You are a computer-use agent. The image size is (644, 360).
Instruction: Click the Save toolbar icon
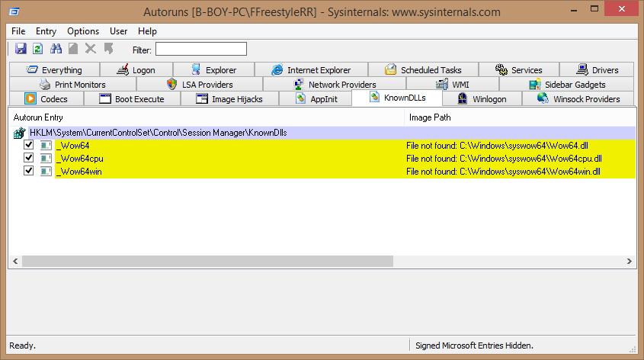point(21,49)
